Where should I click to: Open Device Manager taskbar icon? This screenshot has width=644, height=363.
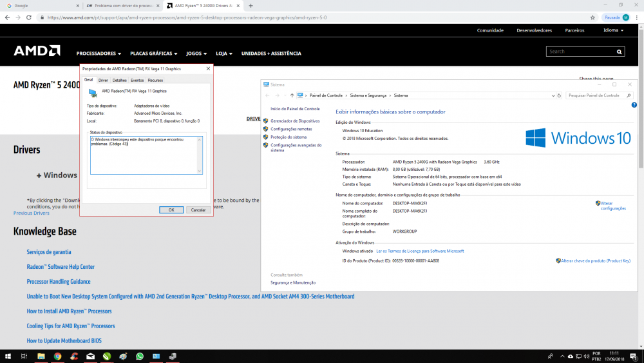click(x=173, y=357)
